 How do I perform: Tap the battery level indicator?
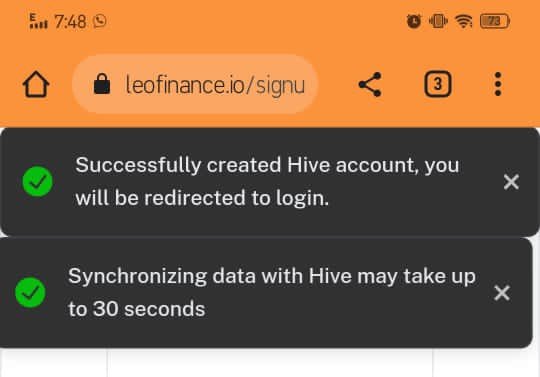pyautogui.click(x=495, y=21)
